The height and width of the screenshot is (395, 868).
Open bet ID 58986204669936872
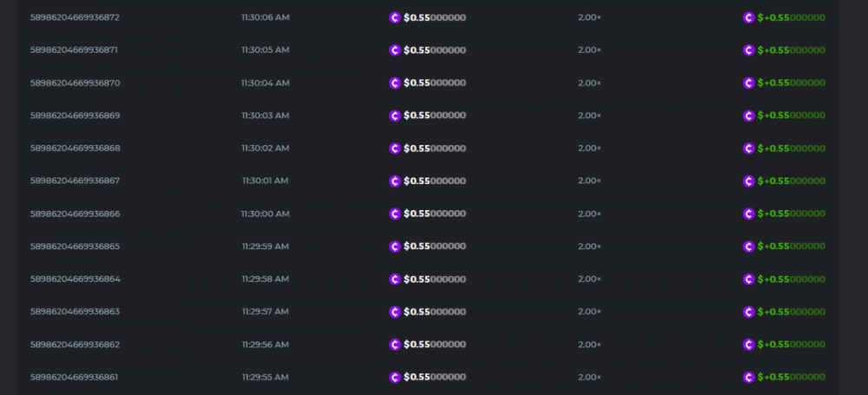pyautogui.click(x=75, y=17)
